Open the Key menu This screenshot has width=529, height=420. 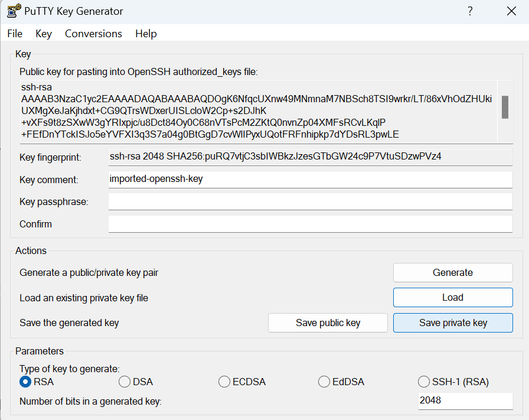click(x=44, y=34)
